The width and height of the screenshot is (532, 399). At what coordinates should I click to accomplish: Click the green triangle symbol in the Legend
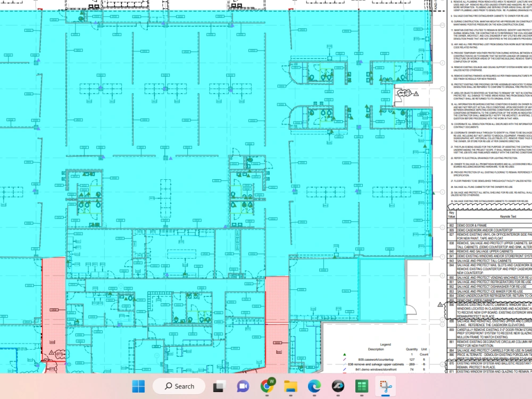pyautogui.click(x=344, y=354)
